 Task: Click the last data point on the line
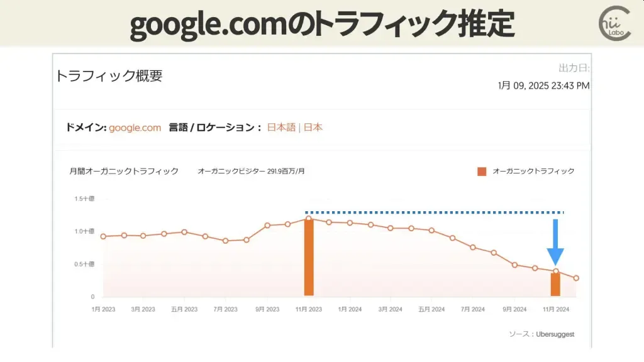pyautogui.click(x=576, y=278)
